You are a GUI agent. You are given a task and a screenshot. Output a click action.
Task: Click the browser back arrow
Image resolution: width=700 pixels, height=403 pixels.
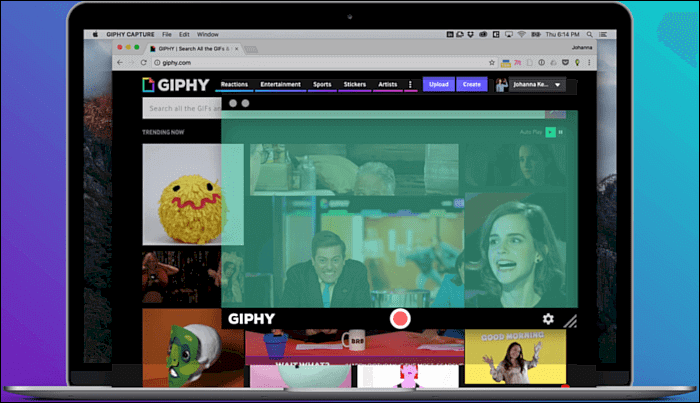(121, 63)
